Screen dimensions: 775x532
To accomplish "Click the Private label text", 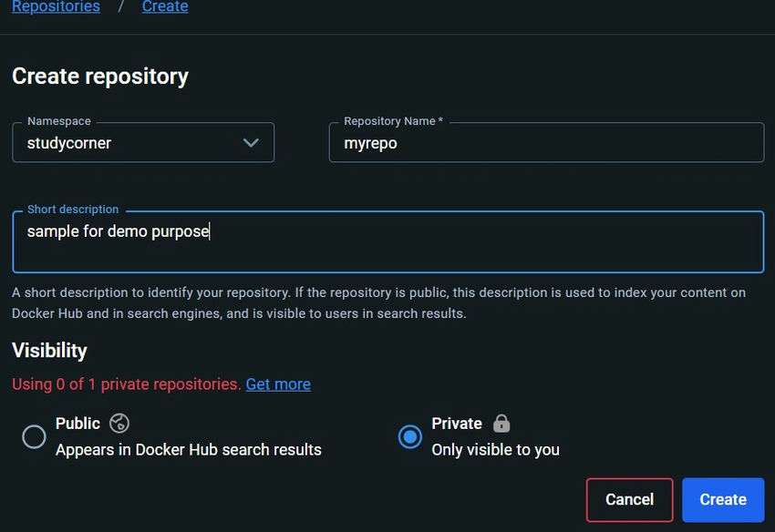I will tap(457, 424).
